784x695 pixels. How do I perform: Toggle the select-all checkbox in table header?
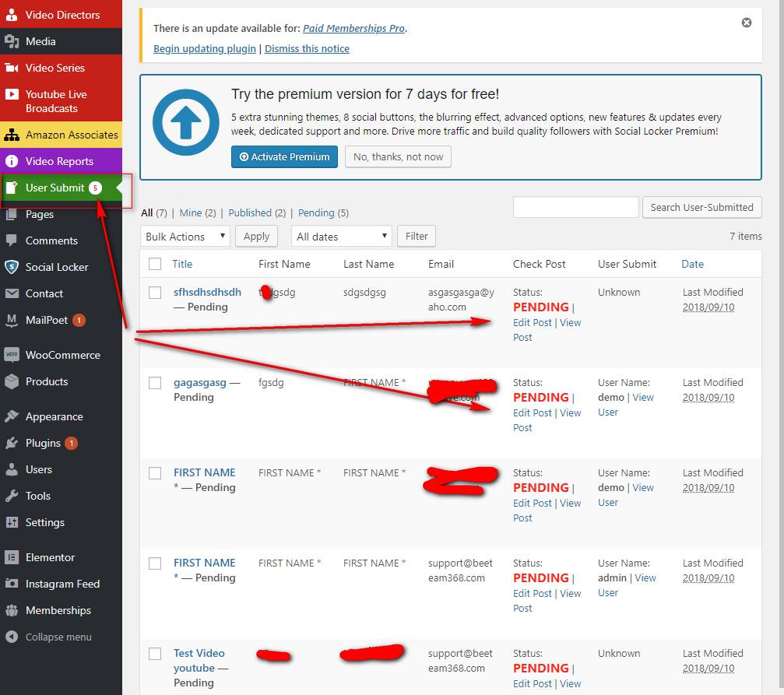click(155, 264)
